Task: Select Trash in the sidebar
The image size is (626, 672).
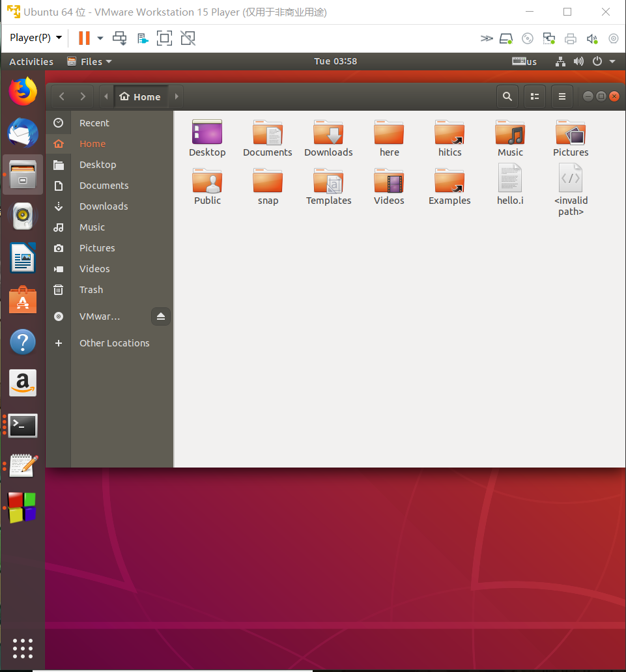Action: [109, 290]
